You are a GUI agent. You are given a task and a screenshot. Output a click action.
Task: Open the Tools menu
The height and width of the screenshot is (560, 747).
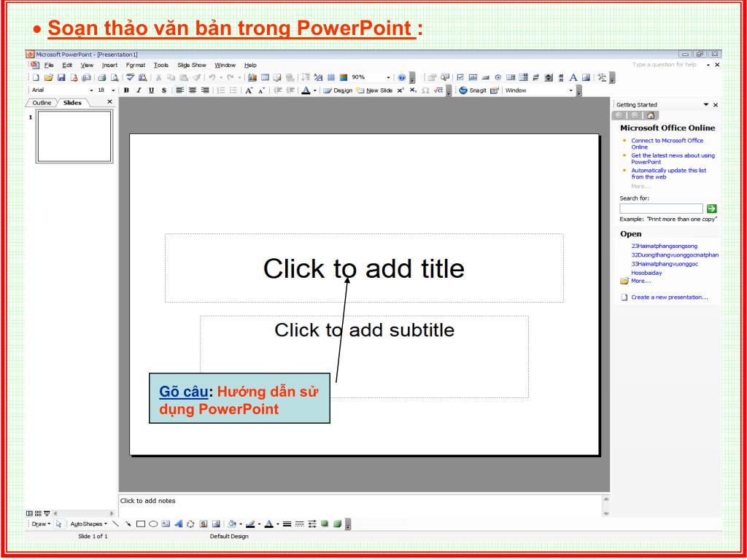pyautogui.click(x=161, y=65)
